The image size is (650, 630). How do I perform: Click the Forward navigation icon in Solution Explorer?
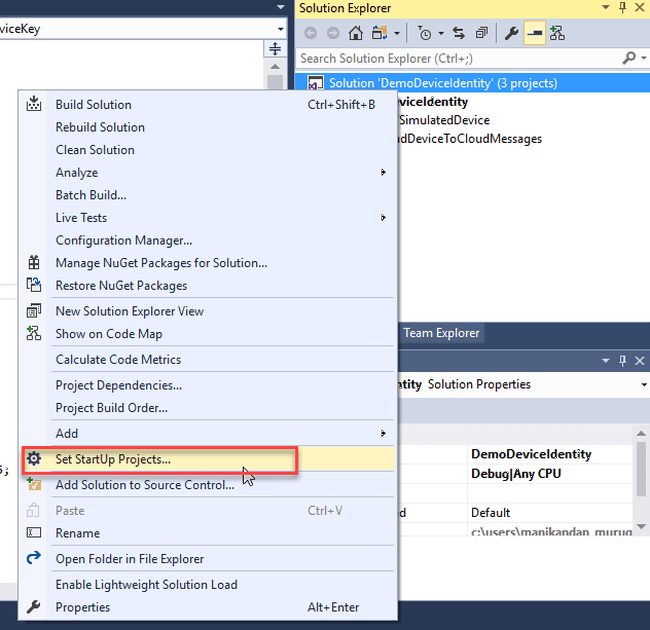pos(333,33)
